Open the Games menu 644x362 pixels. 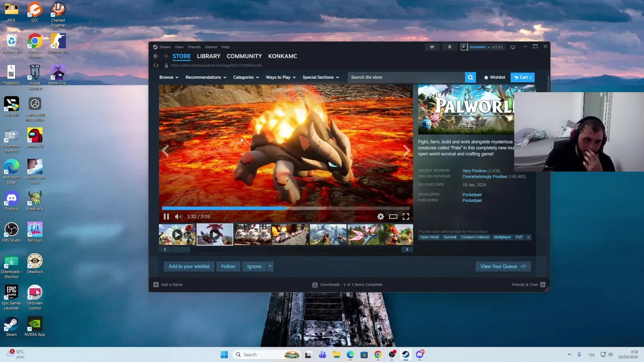coord(211,47)
